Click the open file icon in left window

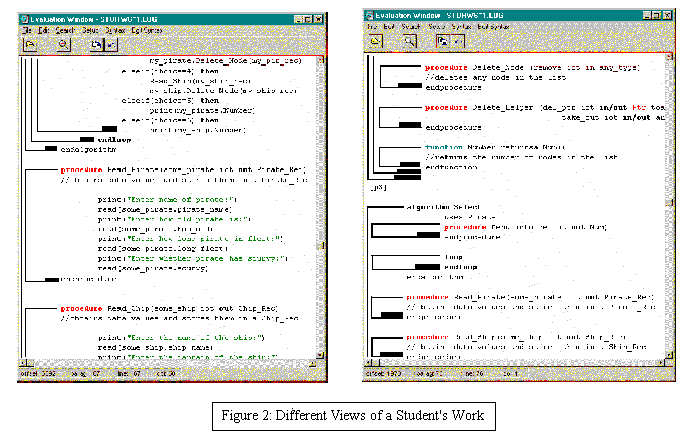31,46
